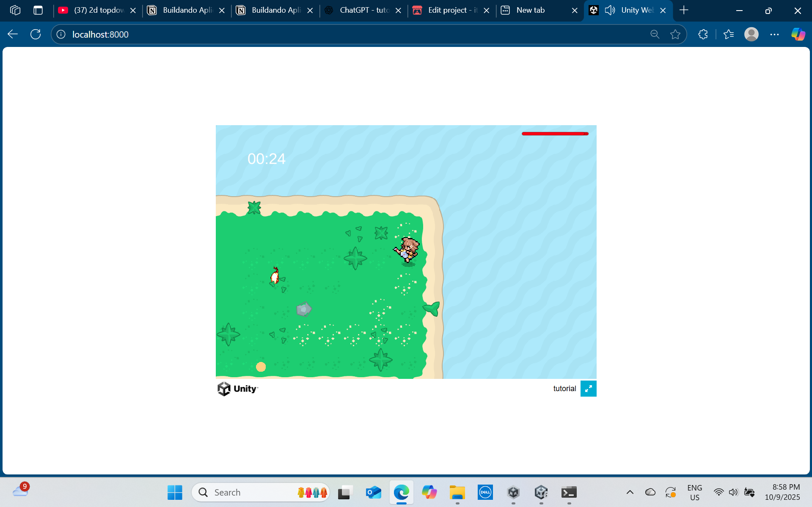This screenshot has height=507, width=812.
Task: Open the battery status tray icon
Action: click(x=749, y=492)
